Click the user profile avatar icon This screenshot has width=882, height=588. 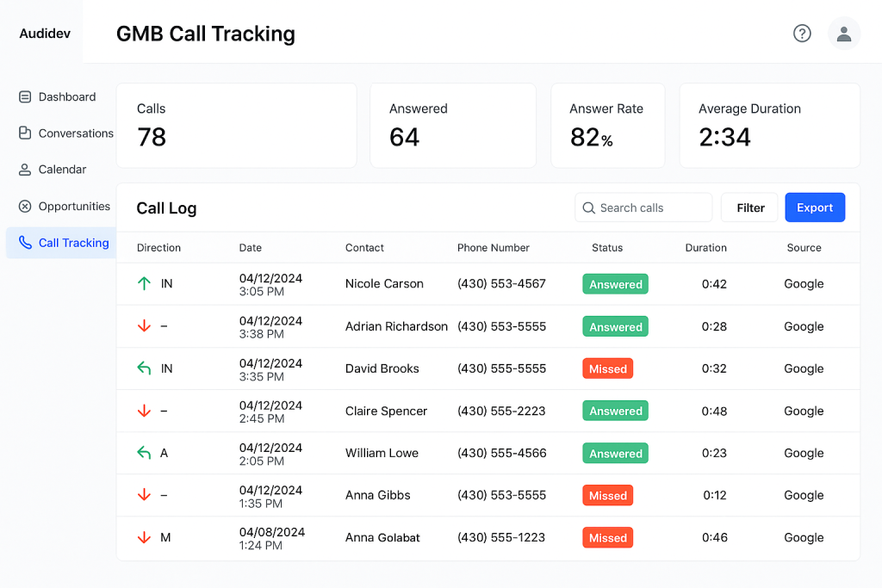point(844,33)
